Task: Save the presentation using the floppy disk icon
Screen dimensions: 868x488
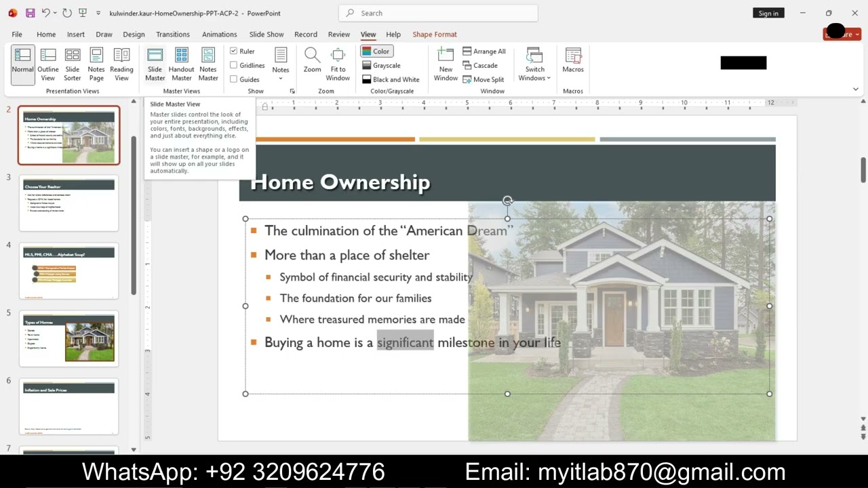Action: (30, 13)
